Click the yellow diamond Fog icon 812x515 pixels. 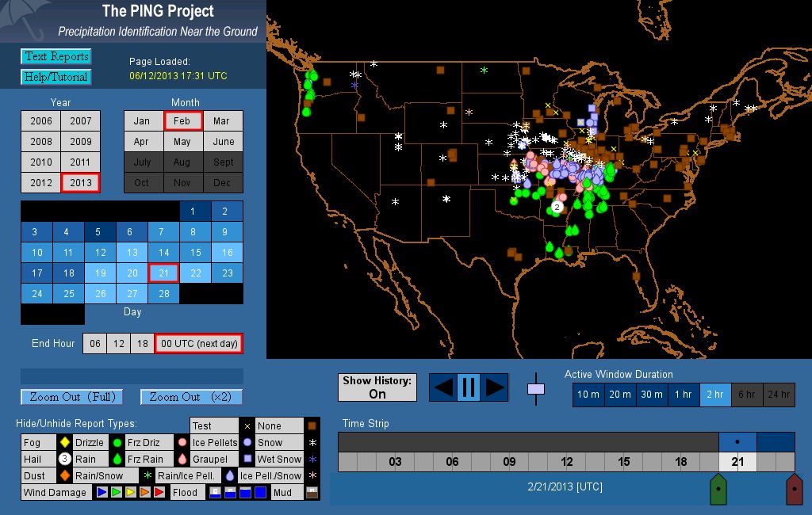(x=65, y=442)
